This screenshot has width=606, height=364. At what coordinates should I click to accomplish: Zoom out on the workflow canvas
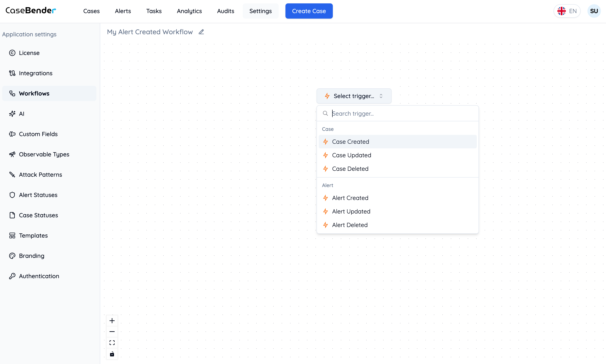pos(112,332)
